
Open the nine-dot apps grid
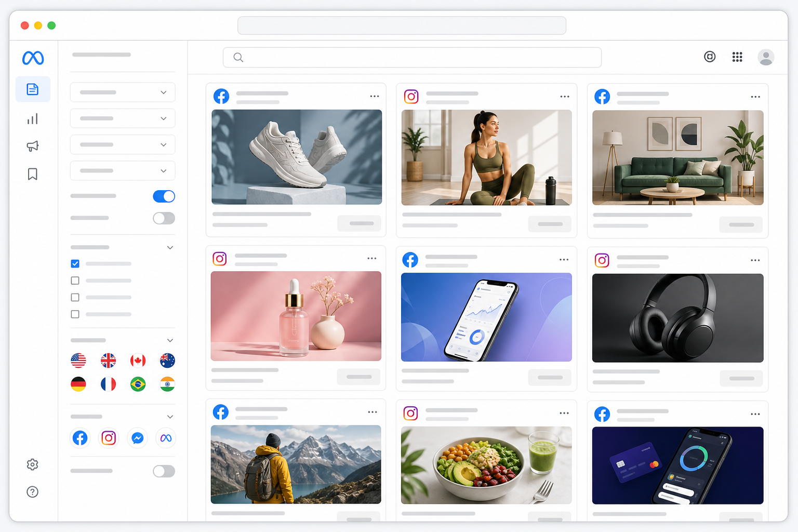(737, 57)
